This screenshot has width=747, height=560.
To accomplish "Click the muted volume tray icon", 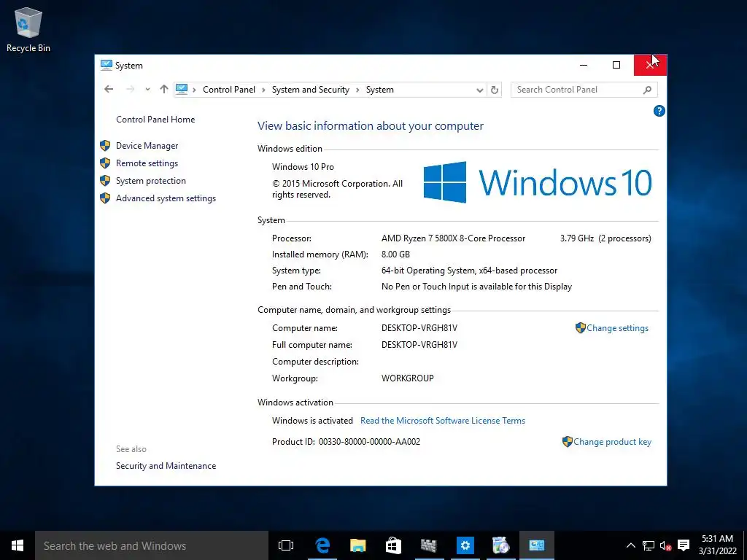I will pyautogui.click(x=665, y=545).
